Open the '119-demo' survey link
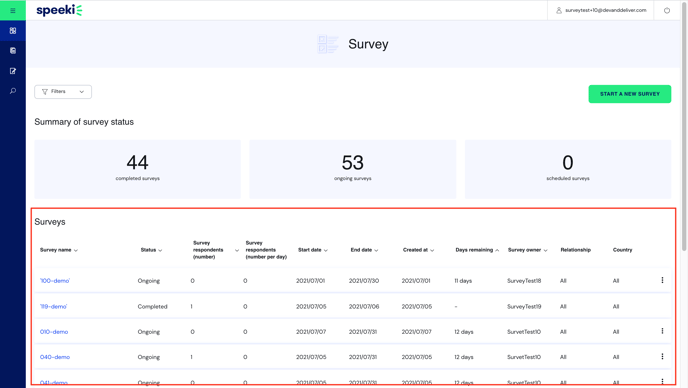 pos(54,306)
